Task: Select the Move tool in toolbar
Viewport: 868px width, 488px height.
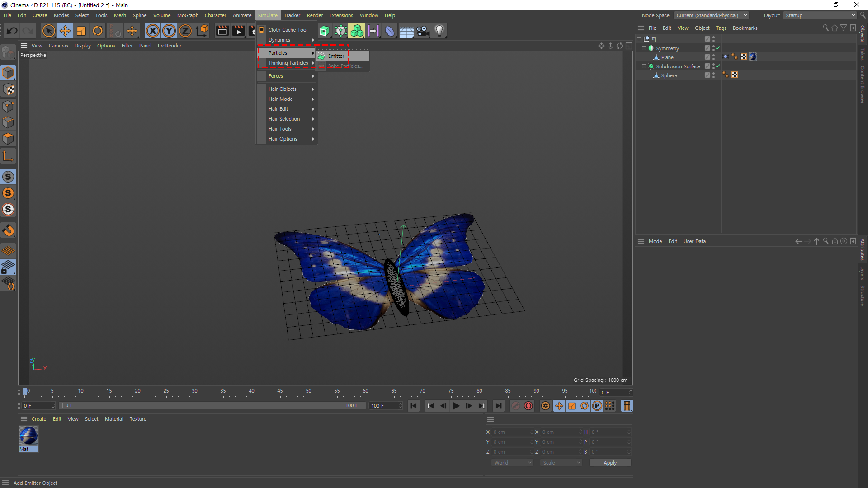Action: pyautogui.click(x=65, y=31)
